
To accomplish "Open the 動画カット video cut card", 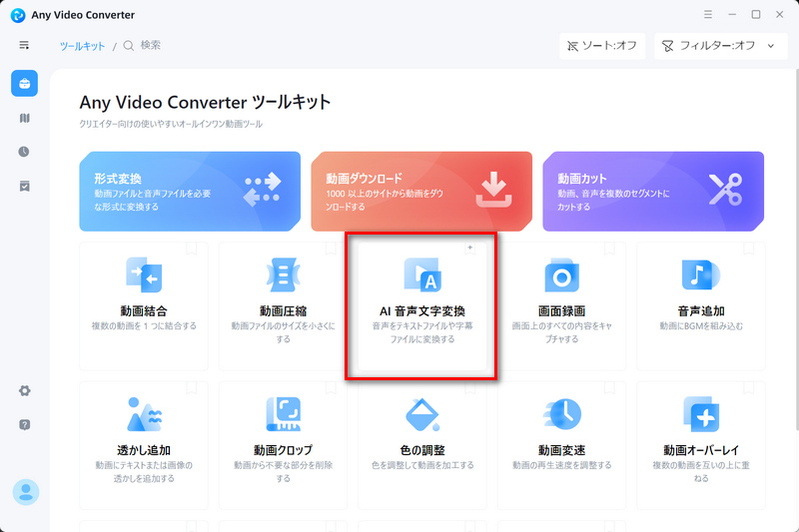I will pos(653,192).
